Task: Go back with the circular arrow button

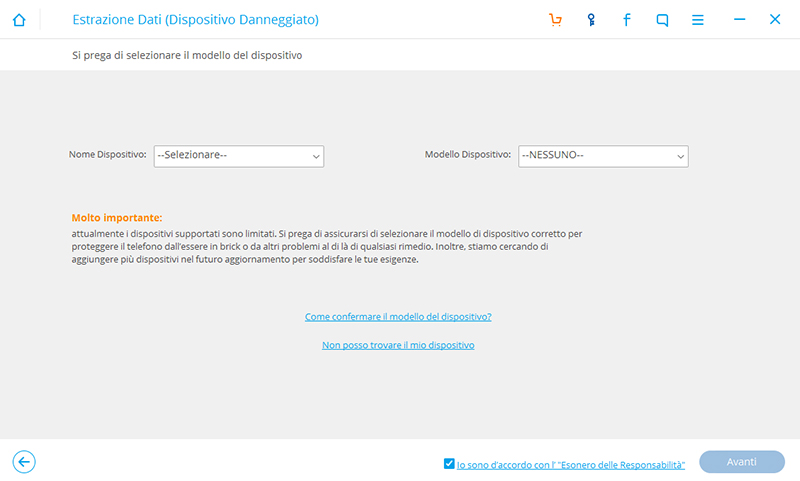Action: (24, 462)
